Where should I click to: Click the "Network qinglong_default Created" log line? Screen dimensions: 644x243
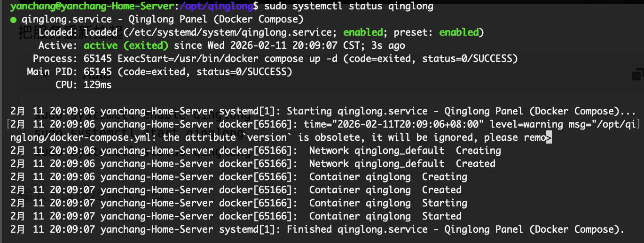[x=401, y=164]
